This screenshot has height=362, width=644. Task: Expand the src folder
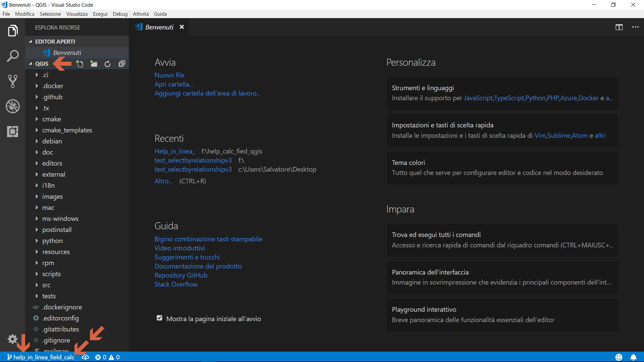[x=46, y=285]
